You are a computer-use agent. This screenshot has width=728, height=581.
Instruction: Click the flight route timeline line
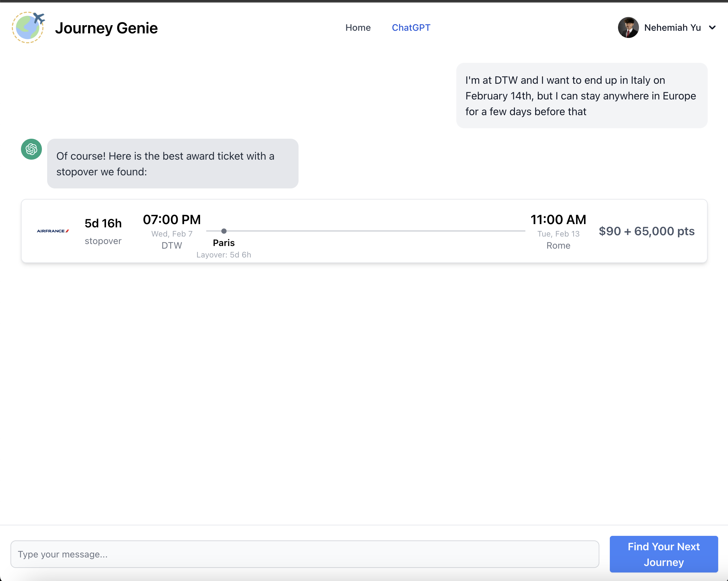(372, 231)
